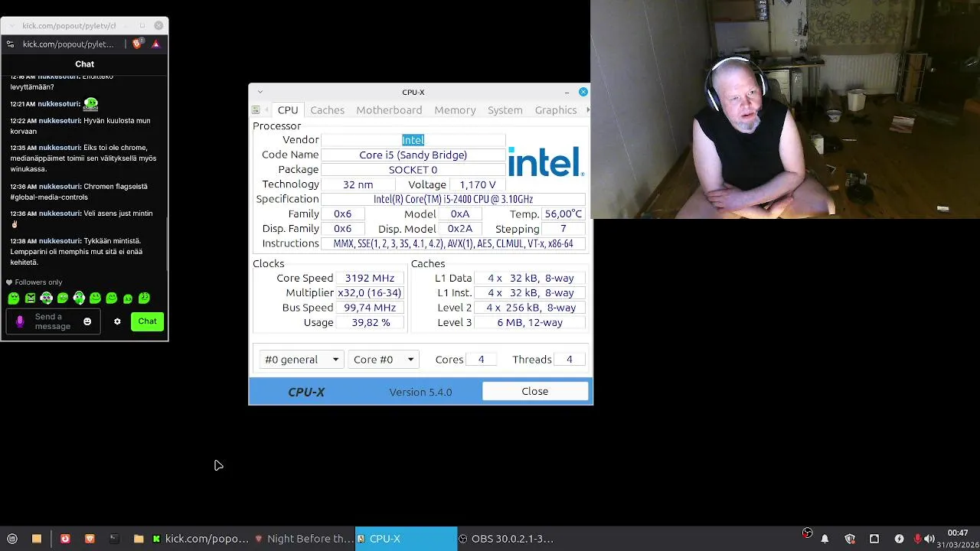This screenshot has height=551, width=980.
Task: Open the folder icon next to terminal
Action: 138,539
